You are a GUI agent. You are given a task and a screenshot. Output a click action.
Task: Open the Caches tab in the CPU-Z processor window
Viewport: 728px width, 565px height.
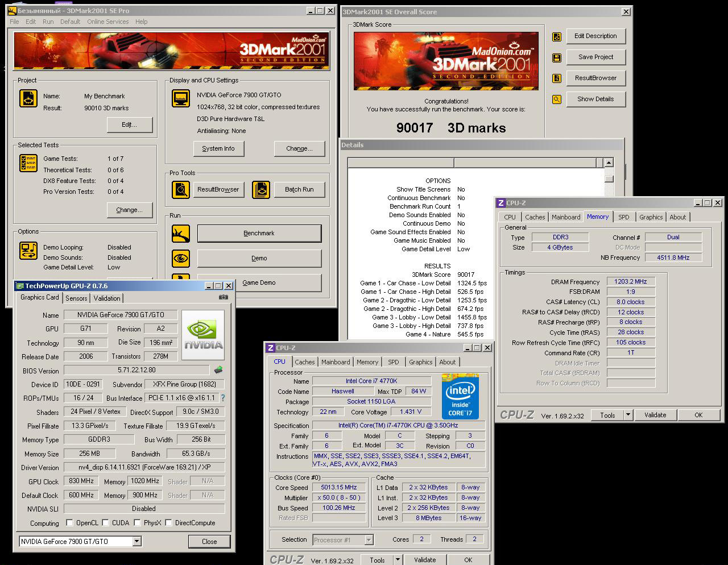(x=305, y=362)
